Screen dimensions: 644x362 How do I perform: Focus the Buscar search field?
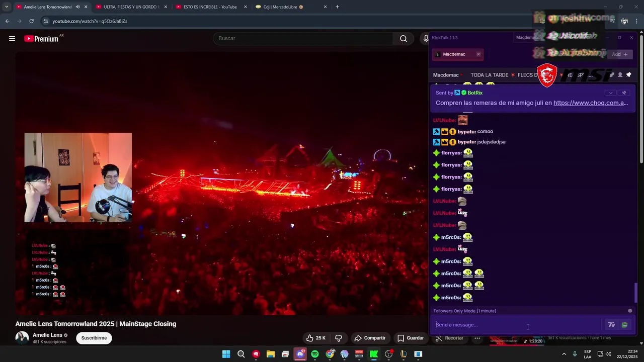303,39
